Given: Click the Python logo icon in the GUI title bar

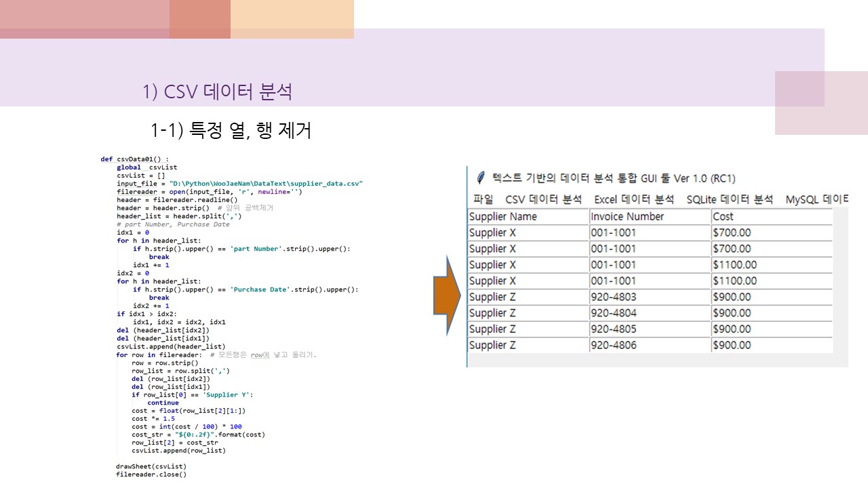Looking at the screenshot, I should coord(481,178).
